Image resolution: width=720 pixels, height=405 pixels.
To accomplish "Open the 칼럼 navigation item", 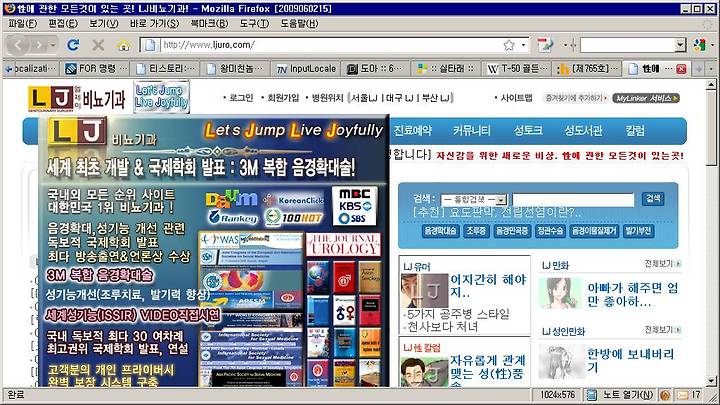I will coord(635,131).
